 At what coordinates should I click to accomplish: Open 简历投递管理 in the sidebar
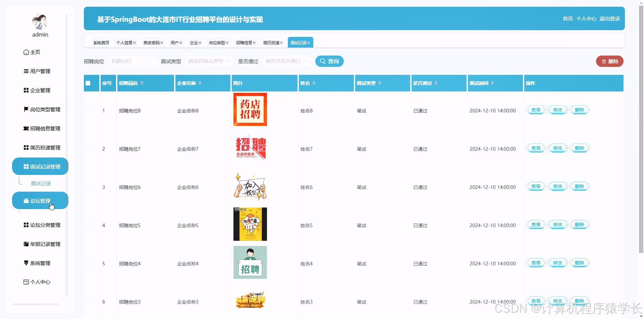pyautogui.click(x=42, y=147)
